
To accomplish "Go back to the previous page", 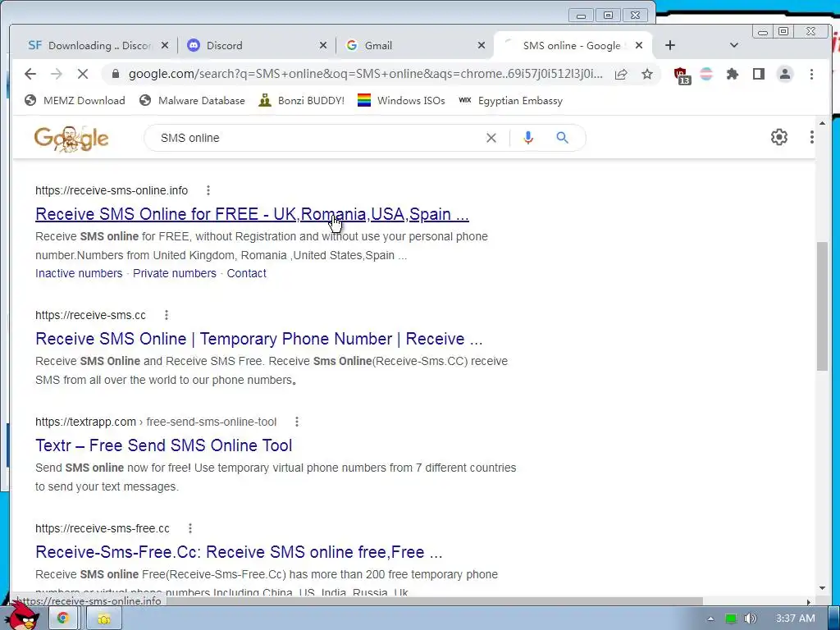I will coord(30,74).
